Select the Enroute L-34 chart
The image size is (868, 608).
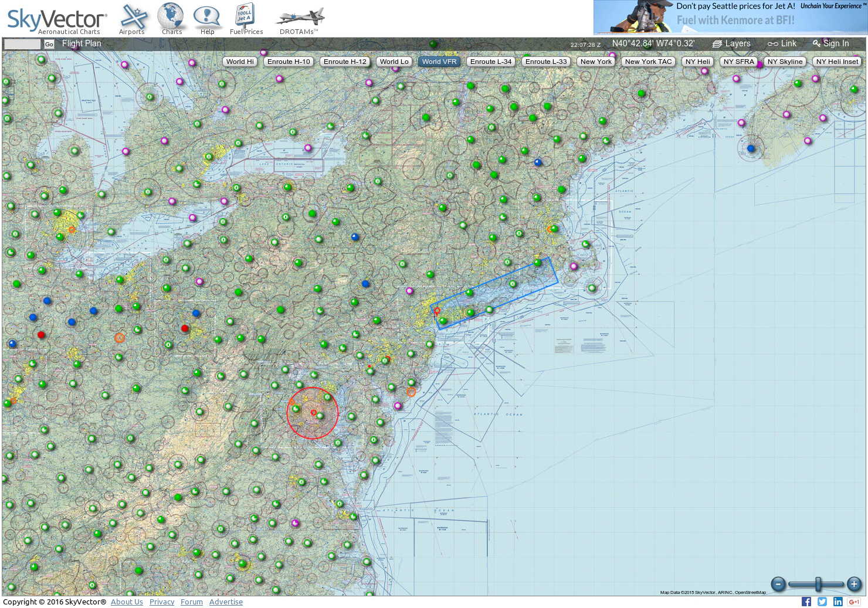coord(491,62)
